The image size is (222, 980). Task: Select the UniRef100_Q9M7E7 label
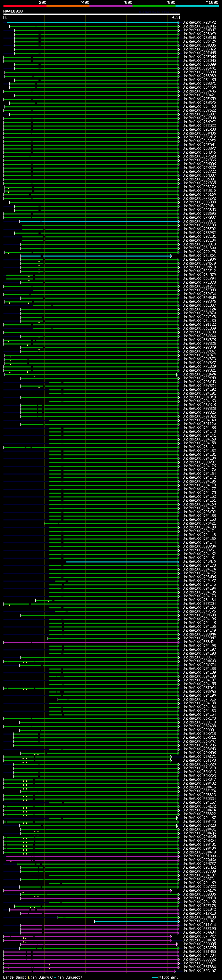(x=199, y=864)
